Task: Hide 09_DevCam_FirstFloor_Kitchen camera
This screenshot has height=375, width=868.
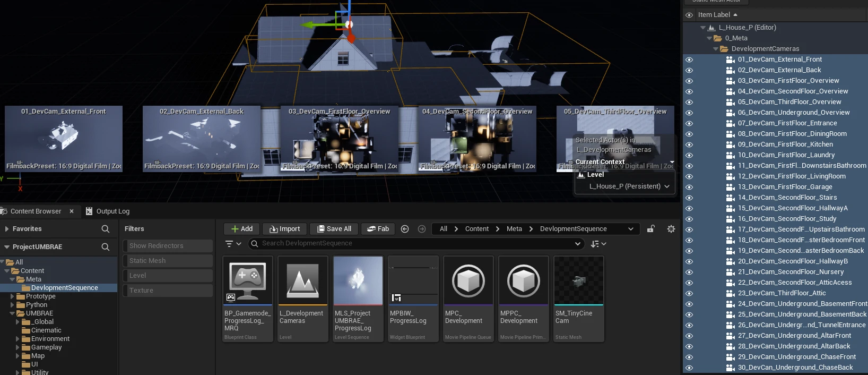Action: [689, 144]
